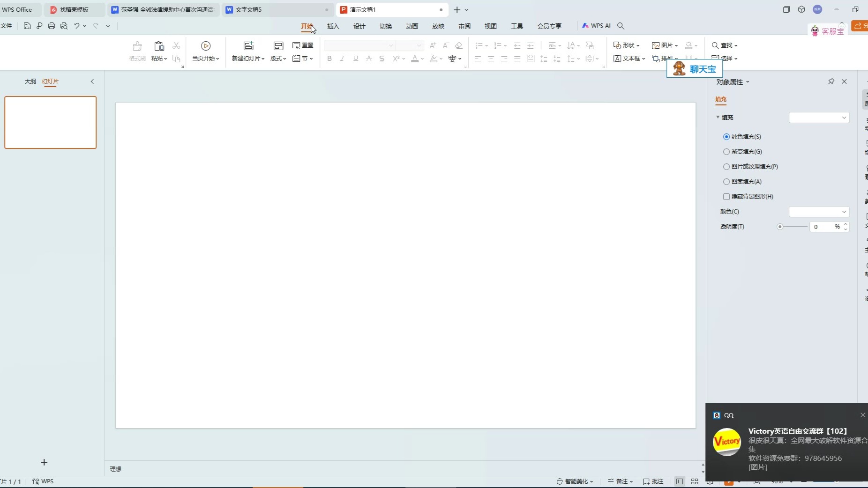Image resolution: width=868 pixels, height=488 pixels.
Task: Center align the text
Action: (x=491, y=59)
